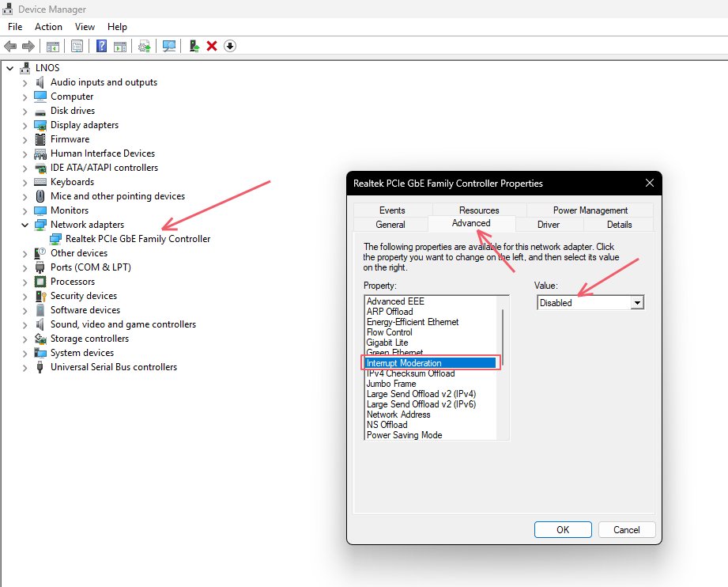
Task: Click the Display adapters icon
Action: pyautogui.click(x=40, y=126)
